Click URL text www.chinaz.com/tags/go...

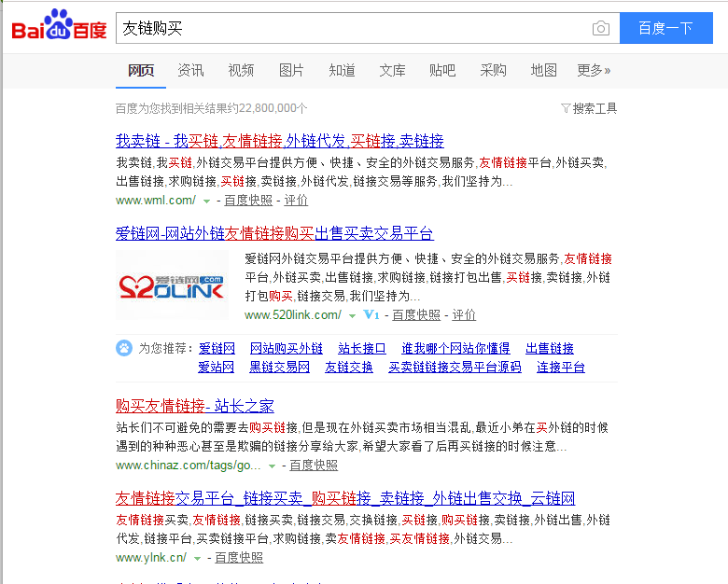pos(189,466)
